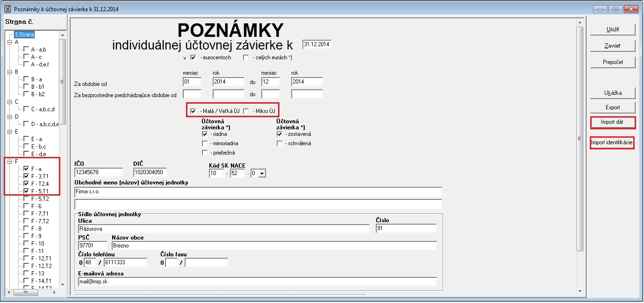Click the IČO input field
This screenshot has height=303, width=644.
pyautogui.click(x=98, y=173)
